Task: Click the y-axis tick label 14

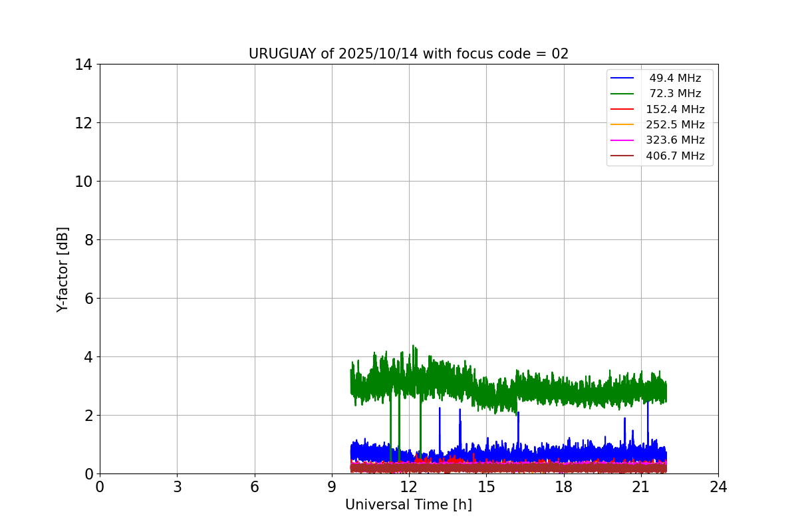Action: pos(84,65)
